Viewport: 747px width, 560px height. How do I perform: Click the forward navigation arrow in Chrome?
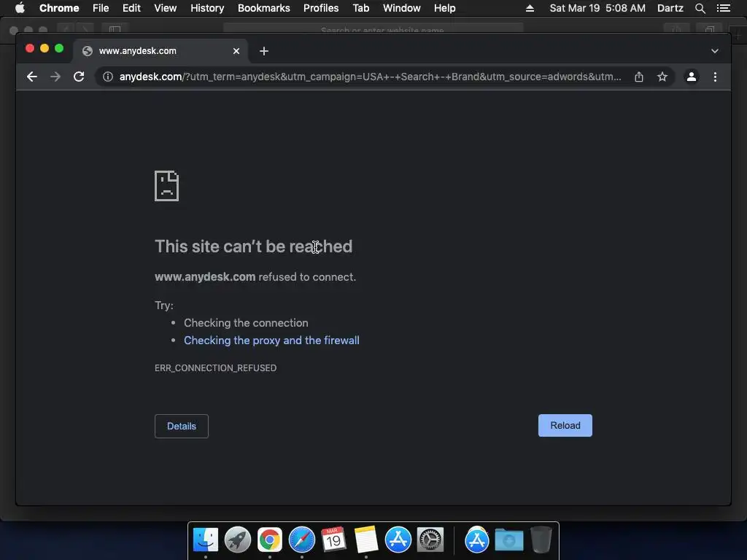pos(55,77)
